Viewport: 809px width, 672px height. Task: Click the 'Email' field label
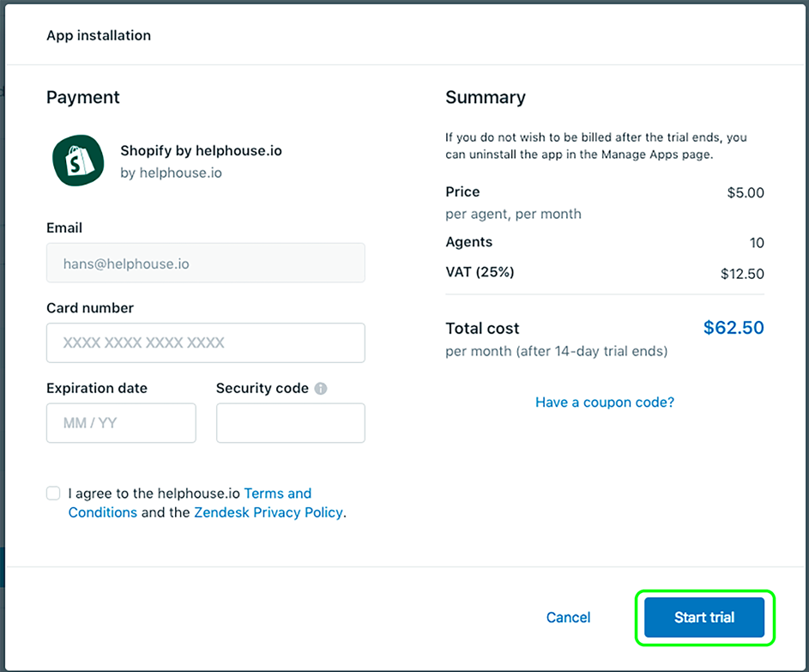(x=64, y=227)
